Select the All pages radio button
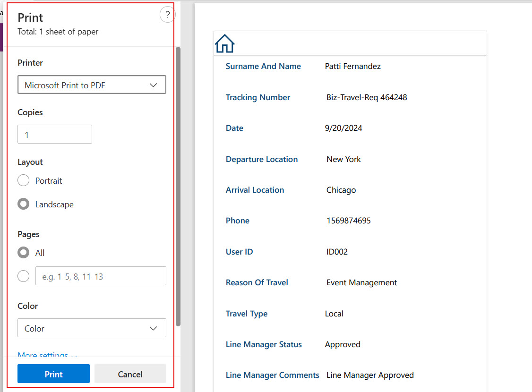The height and width of the screenshot is (392, 532). coord(24,253)
